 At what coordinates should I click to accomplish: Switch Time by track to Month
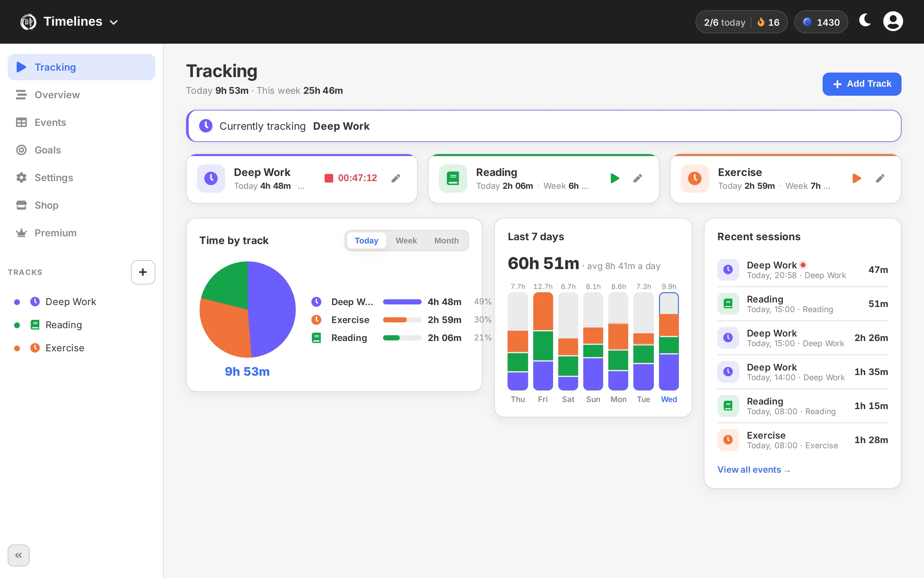(x=446, y=241)
